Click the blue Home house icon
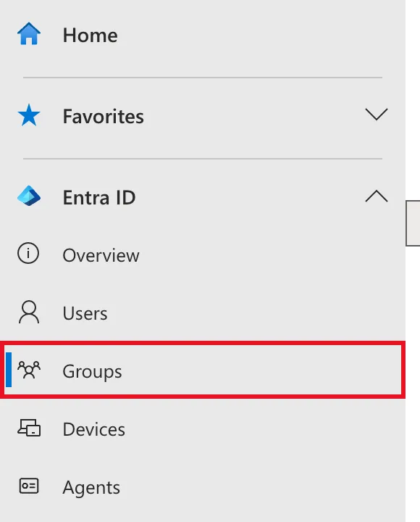 (x=29, y=33)
